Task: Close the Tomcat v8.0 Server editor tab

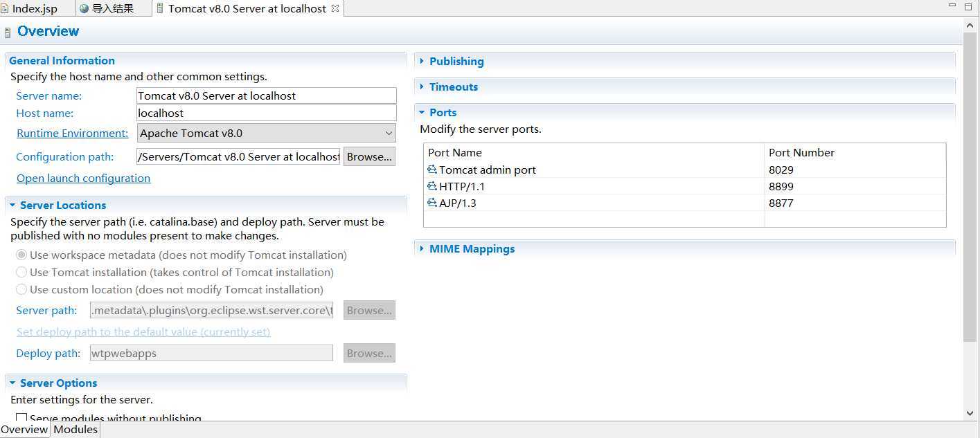Action: [x=335, y=8]
